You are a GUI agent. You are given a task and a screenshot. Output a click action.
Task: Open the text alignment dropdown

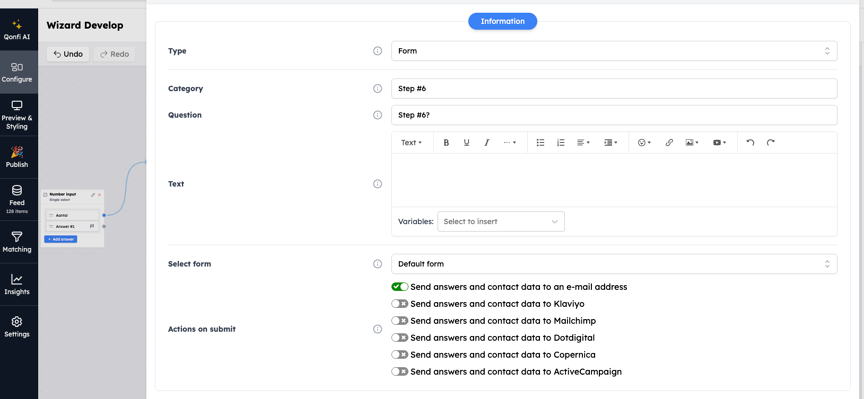pyautogui.click(x=583, y=143)
